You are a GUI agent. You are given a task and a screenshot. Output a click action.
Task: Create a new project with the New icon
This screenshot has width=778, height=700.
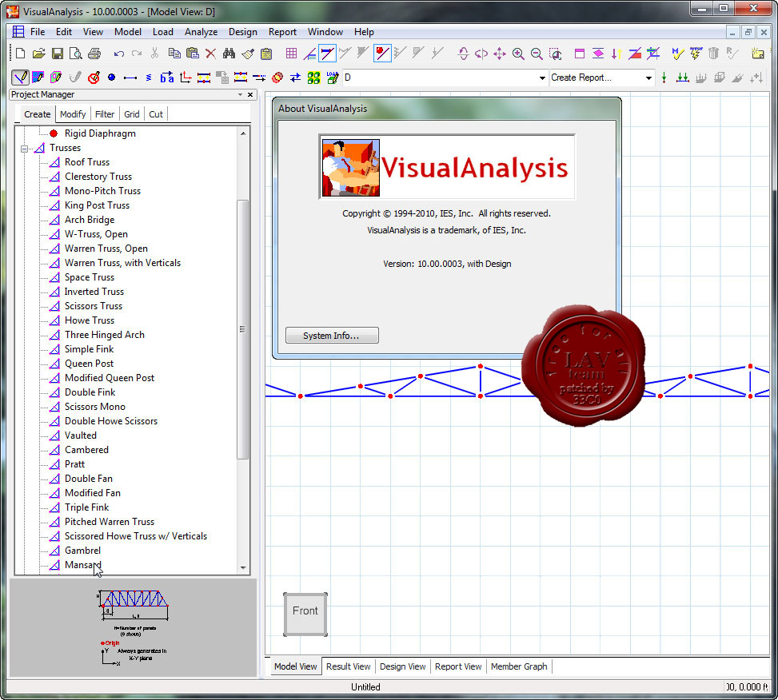pos(20,54)
